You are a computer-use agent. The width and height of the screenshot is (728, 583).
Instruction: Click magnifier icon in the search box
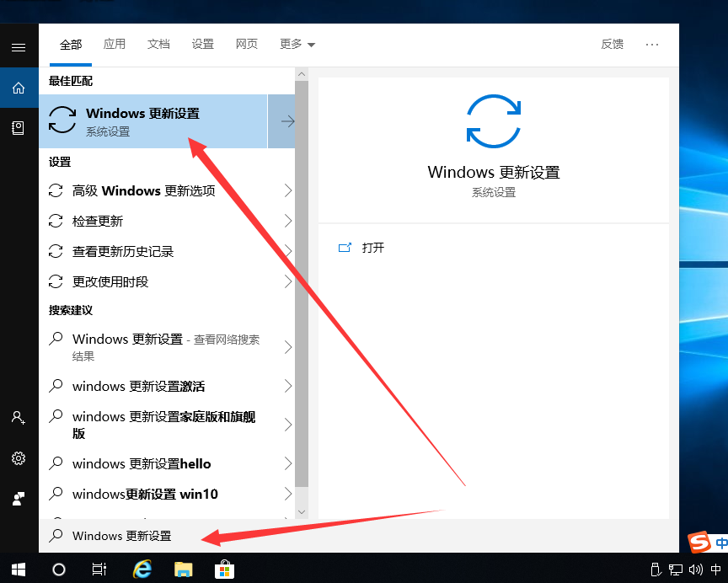coord(56,536)
